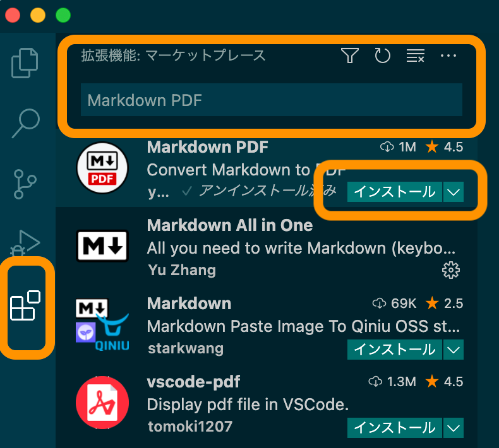Click the green zoom window button
Screen dimensions: 499x448
click(x=63, y=15)
